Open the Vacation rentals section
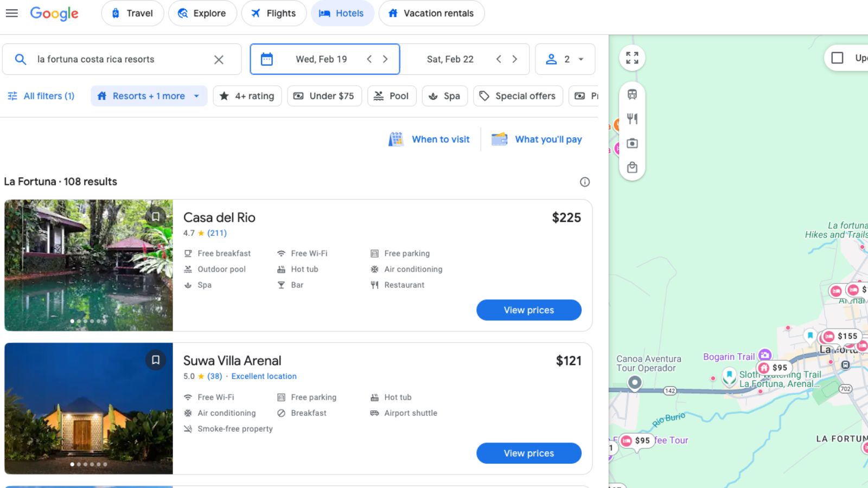 click(431, 13)
